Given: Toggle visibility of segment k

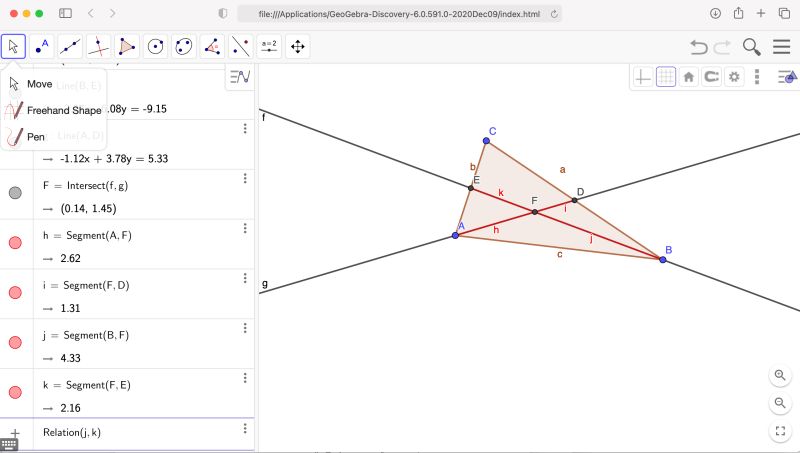Looking at the screenshot, I should (15, 392).
